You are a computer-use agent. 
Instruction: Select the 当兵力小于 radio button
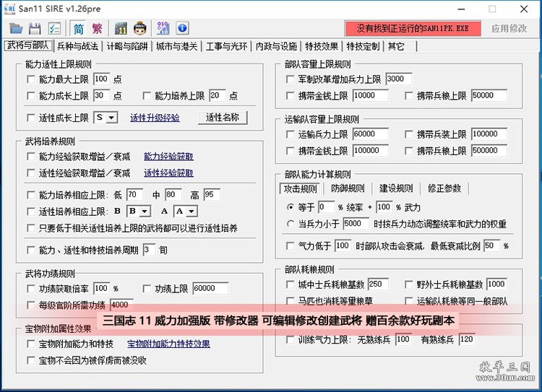click(291, 224)
